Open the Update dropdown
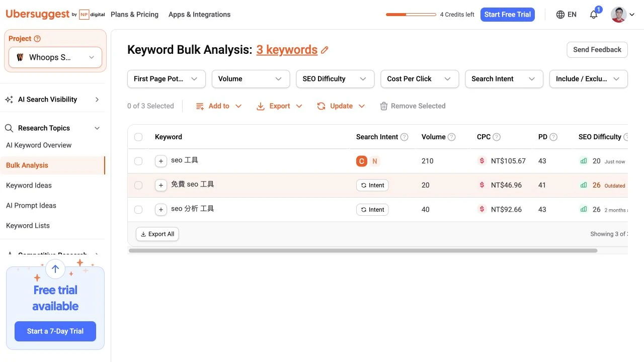The width and height of the screenshot is (644, 362). coord(341,106)
